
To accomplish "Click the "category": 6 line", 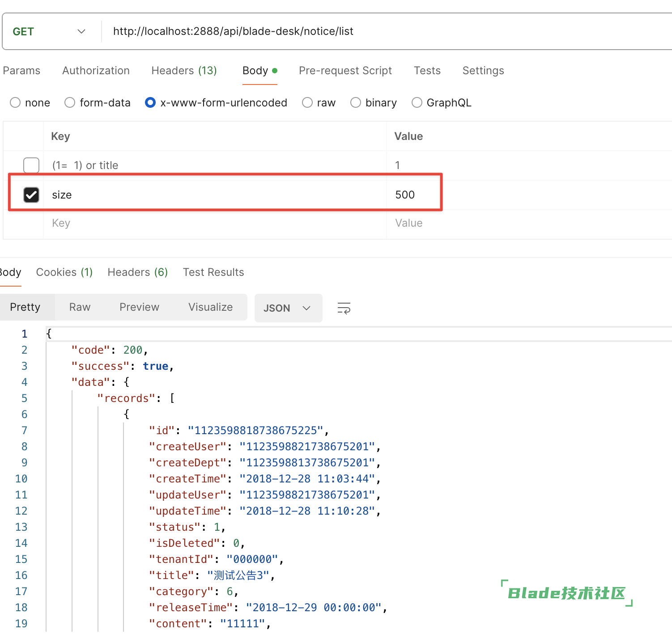I will [x=194, y=592].
